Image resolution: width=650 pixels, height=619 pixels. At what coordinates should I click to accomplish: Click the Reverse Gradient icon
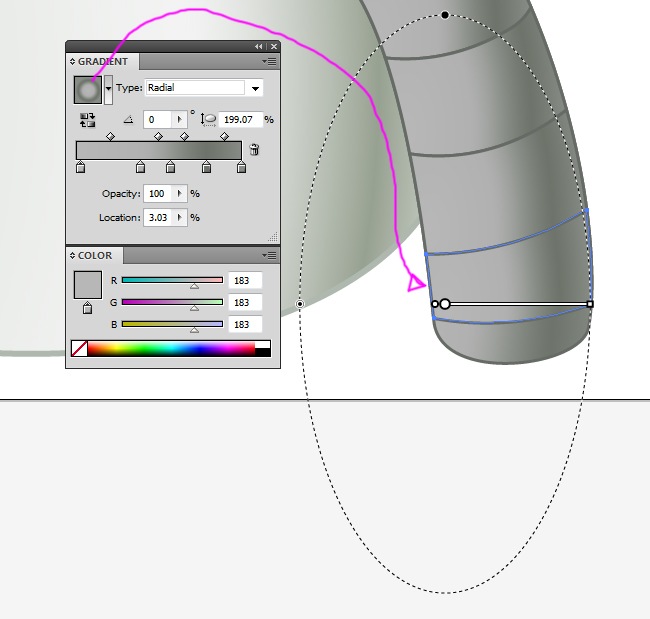click(x=87, y=120)
